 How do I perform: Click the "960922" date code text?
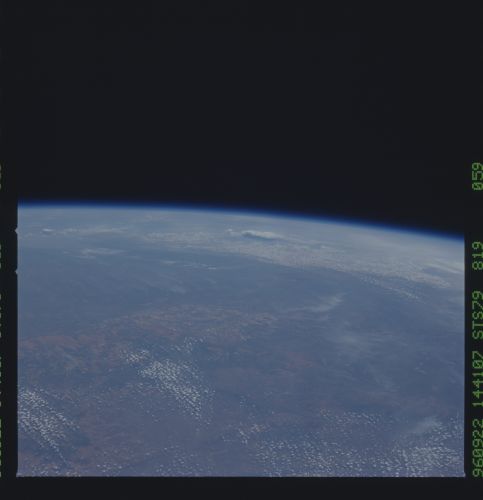coord(477,448)
